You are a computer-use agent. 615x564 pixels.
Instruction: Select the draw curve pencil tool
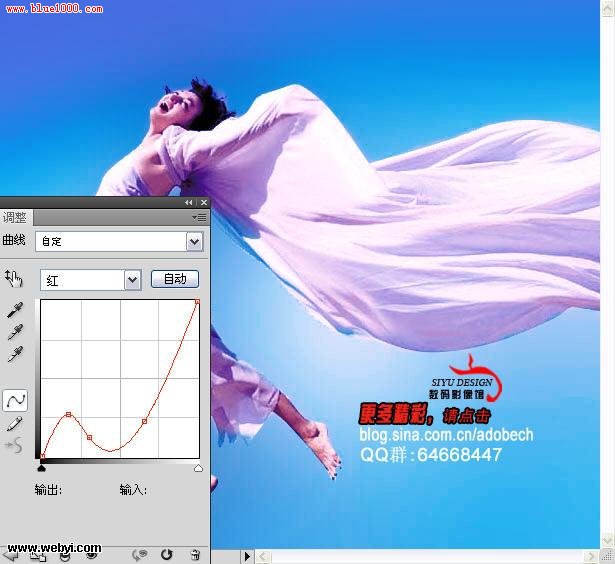point(15,424)
